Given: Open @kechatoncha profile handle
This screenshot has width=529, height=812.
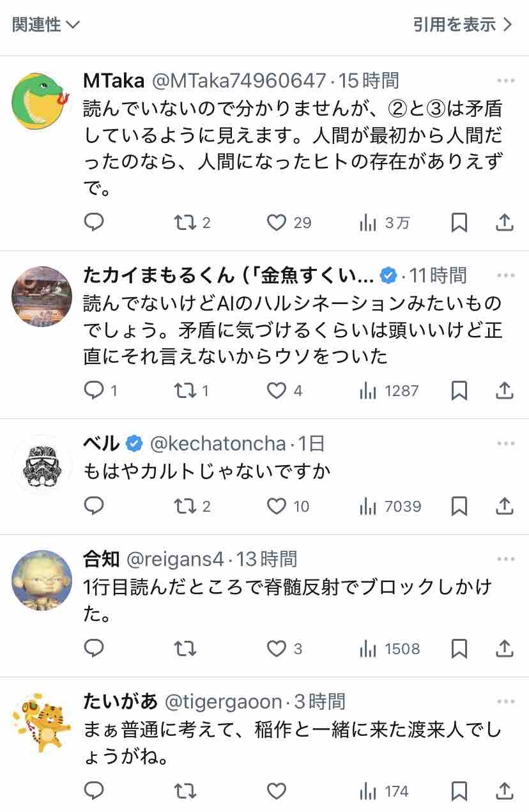Looking at the screenshot, I should pos(218,443).
